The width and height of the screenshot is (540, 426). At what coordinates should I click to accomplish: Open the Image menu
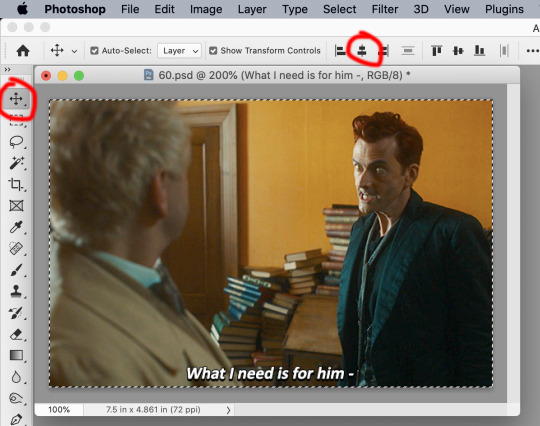[x=206, y=9]
